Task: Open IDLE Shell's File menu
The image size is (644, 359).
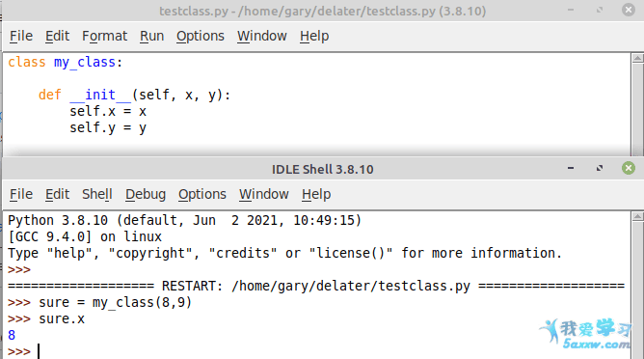Action: (21, 194)
